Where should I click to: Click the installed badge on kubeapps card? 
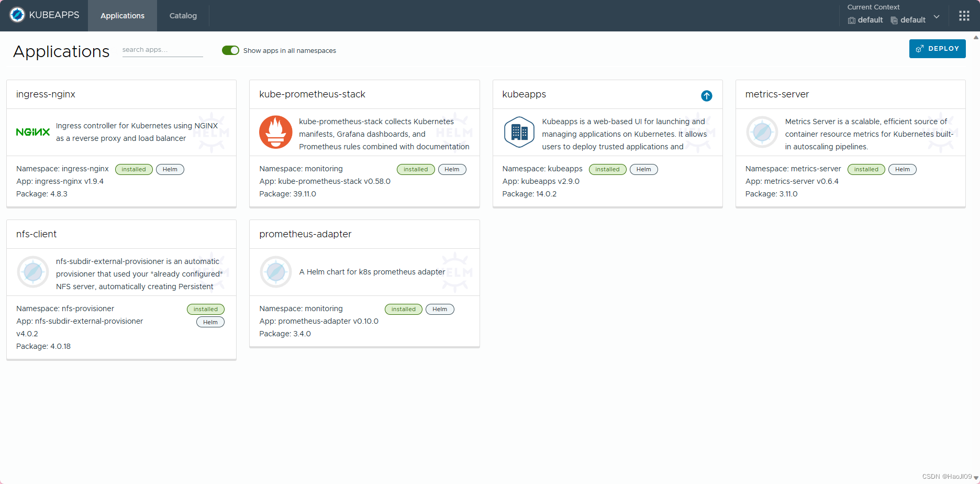coord(607,169)
